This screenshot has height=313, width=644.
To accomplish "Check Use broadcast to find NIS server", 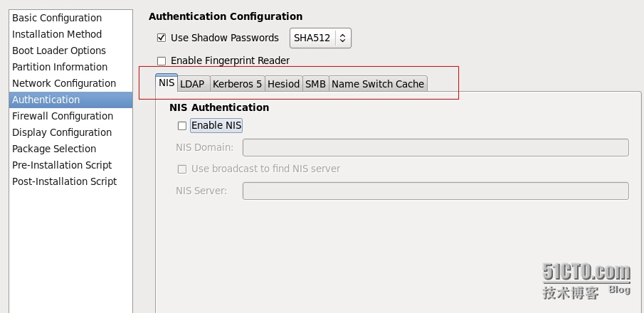I will [x=182, y=169].
